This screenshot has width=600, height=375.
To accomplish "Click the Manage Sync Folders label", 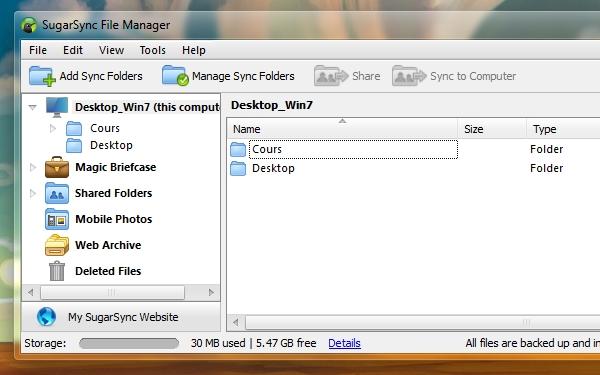I will pyautogui.click(x=243, y=76).
